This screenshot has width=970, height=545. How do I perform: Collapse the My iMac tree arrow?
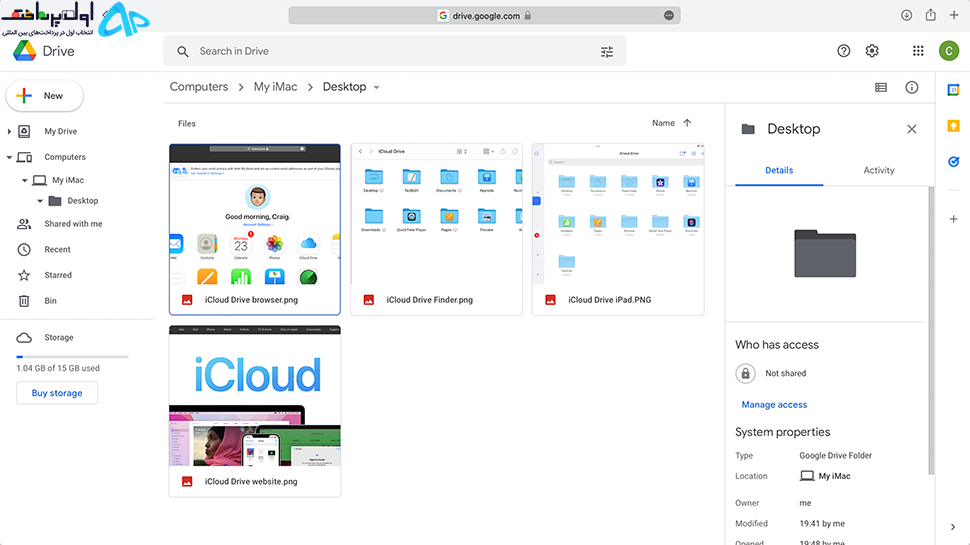[25, 180]
